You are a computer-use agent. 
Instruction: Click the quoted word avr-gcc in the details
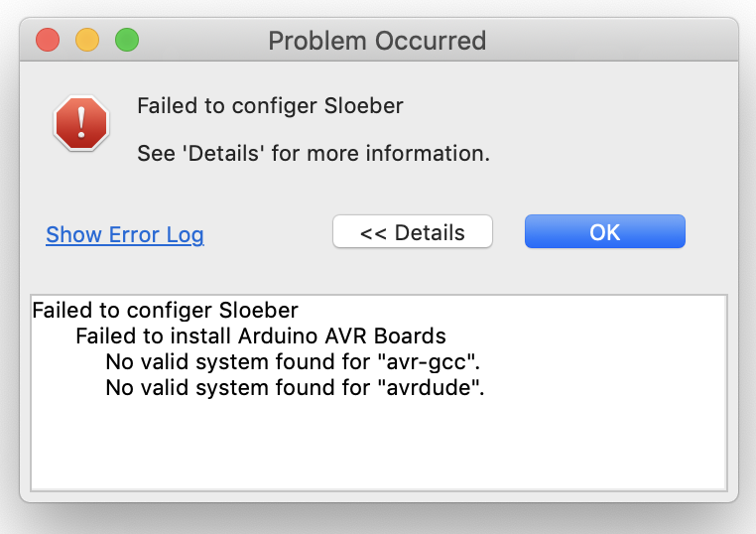point(427,361)
